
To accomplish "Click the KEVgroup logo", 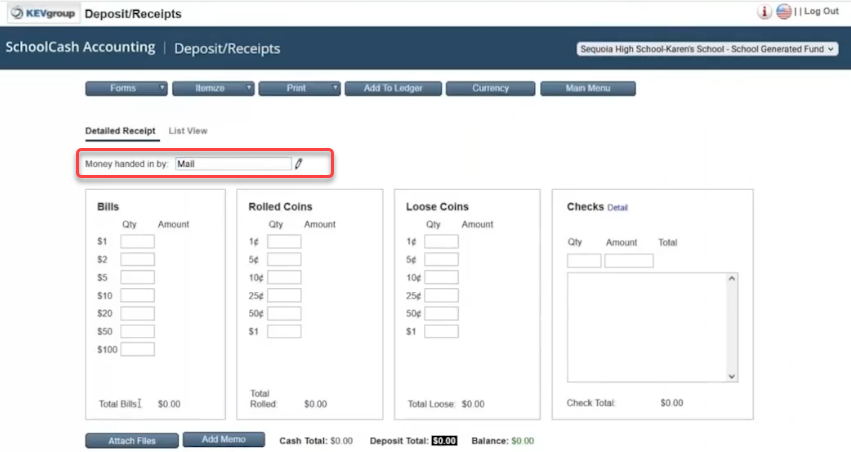I will point(44,13).
